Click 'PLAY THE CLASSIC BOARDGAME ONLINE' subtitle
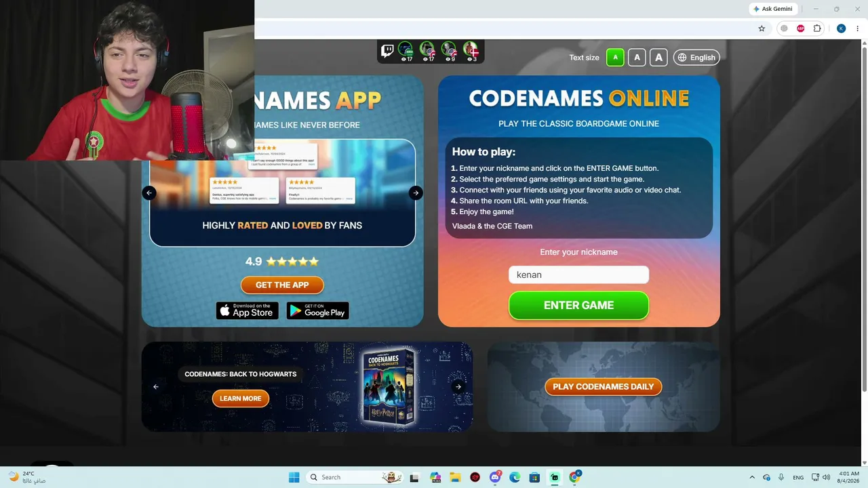This screenshot has height=488, width=868. [578, 124]
